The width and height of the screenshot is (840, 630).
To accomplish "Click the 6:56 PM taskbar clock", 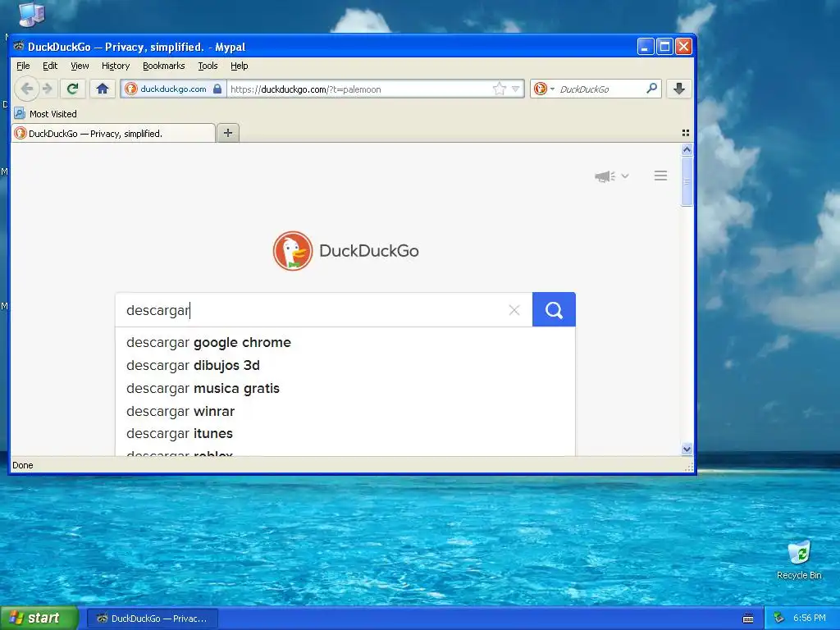I will pos(810,618).
